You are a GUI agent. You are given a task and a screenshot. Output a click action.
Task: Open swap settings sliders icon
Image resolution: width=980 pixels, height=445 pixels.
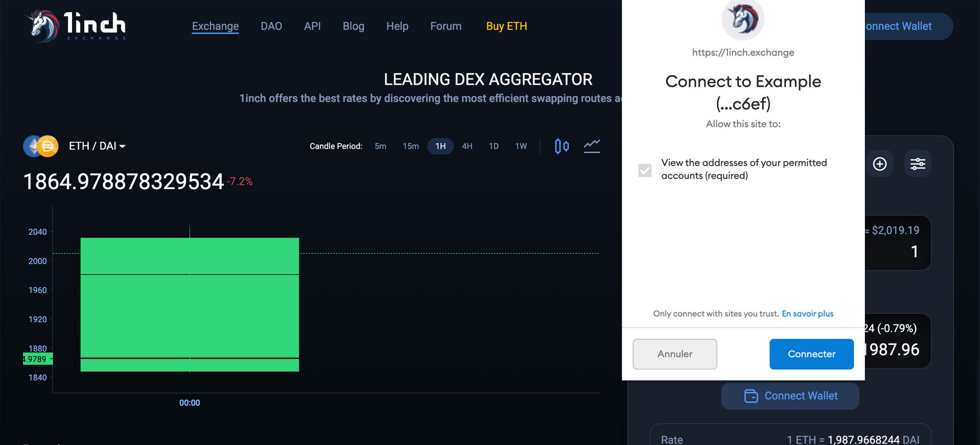coord(918,164)
